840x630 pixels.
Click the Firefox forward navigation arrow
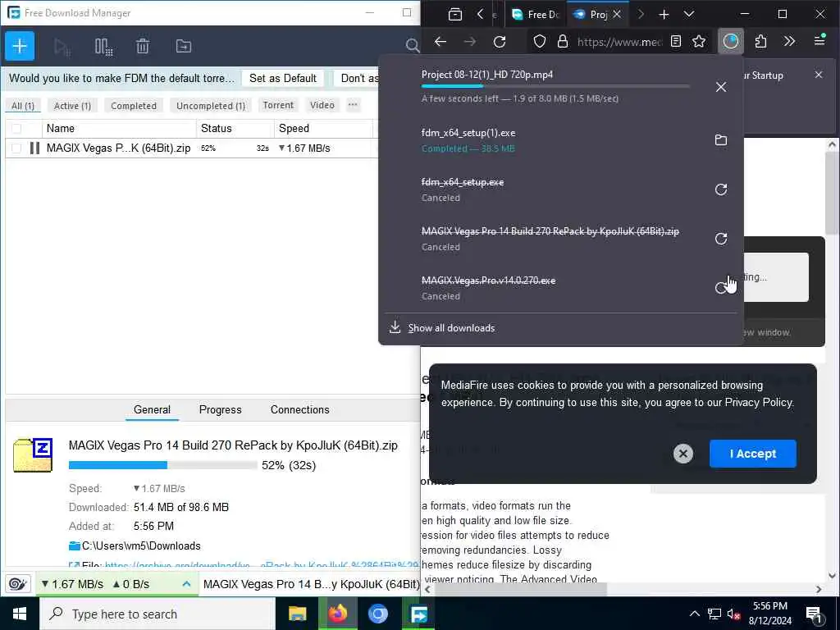(x=470, y=42)
